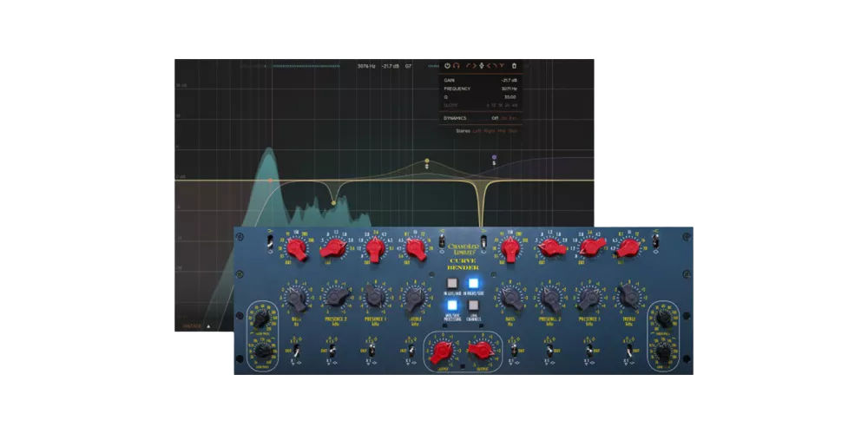This screenshot has height=434, width=868.
Task: Click the left channel bass frequency red knob
Action: point(297,248)
